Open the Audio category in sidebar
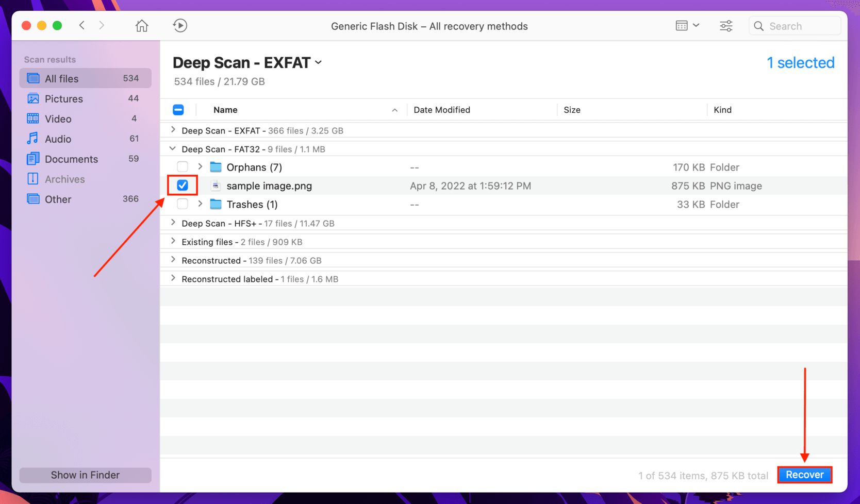860x504 pixels. [x=86, y=139]
